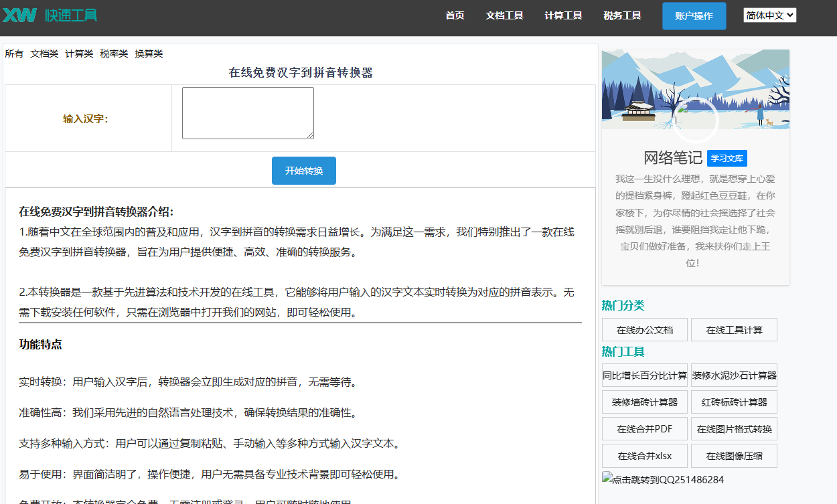Open the 红砖标砖计算器 tool

(734, 402)
